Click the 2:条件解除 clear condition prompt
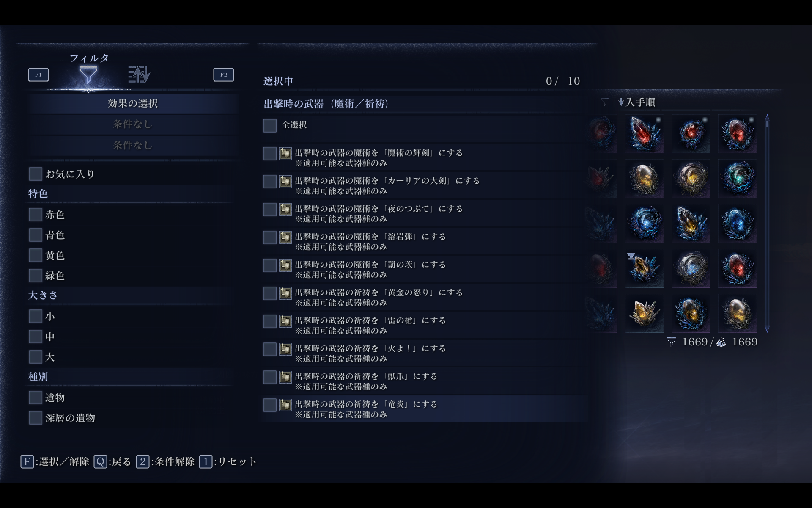The height and width of the screenshot is (508, 812). pyautogui.click(x=165, y=461)
